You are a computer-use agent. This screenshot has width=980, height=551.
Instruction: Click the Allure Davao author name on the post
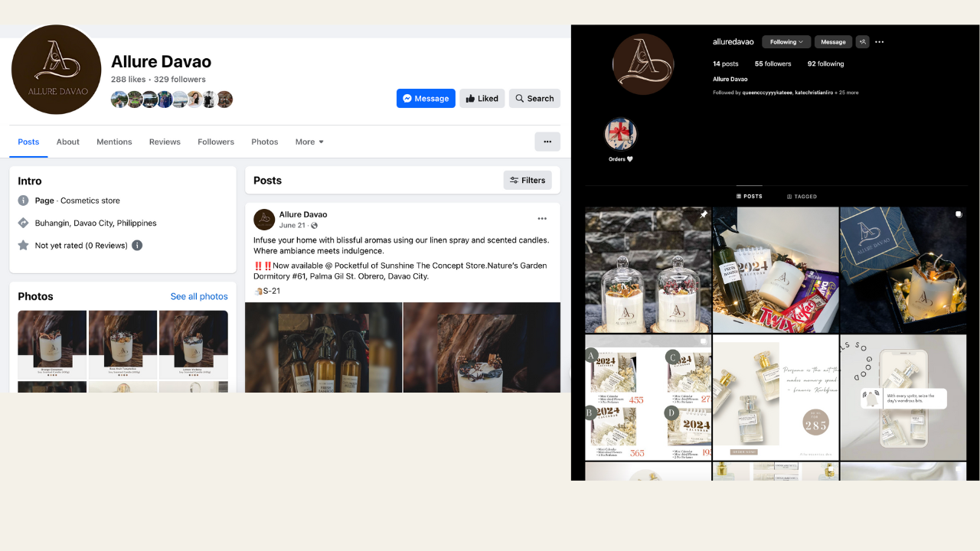(303, 214)
